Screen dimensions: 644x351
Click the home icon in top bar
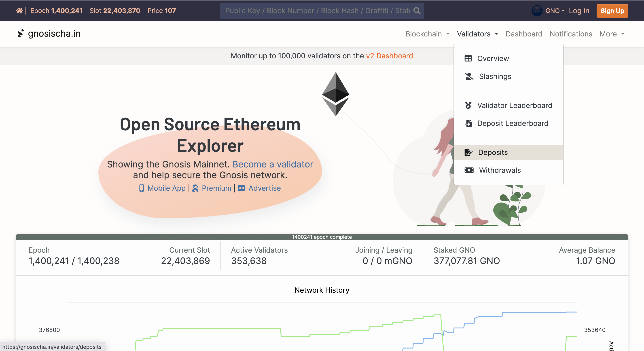coord(19,11)
